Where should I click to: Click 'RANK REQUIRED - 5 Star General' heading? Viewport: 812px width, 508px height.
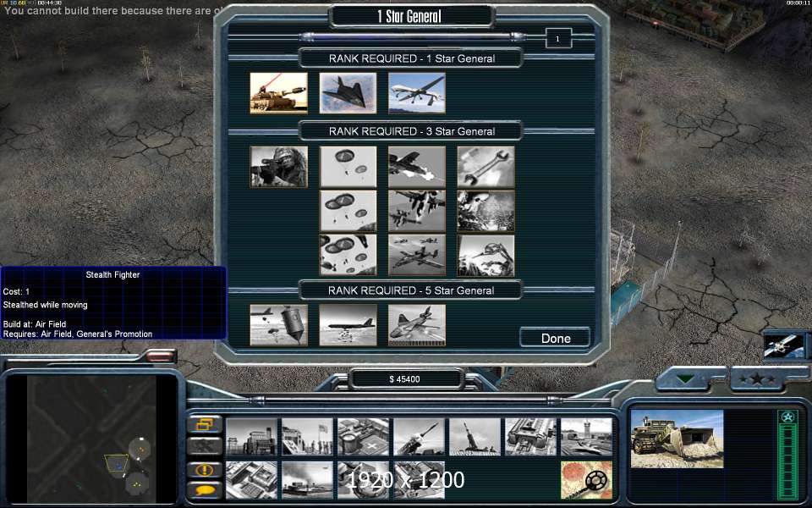point(411,290)
